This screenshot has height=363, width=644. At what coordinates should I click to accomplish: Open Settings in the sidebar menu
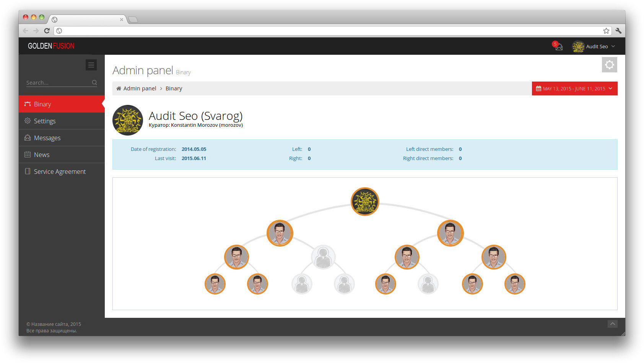(45, 121)
